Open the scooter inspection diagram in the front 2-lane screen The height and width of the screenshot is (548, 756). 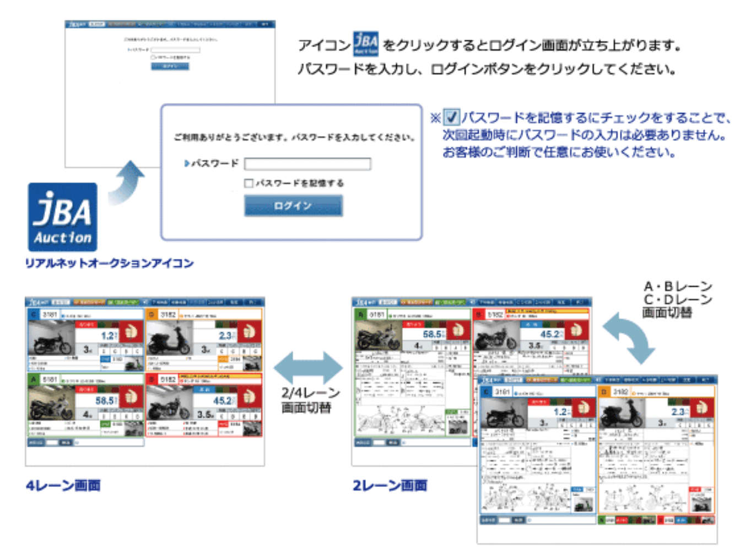644,499
